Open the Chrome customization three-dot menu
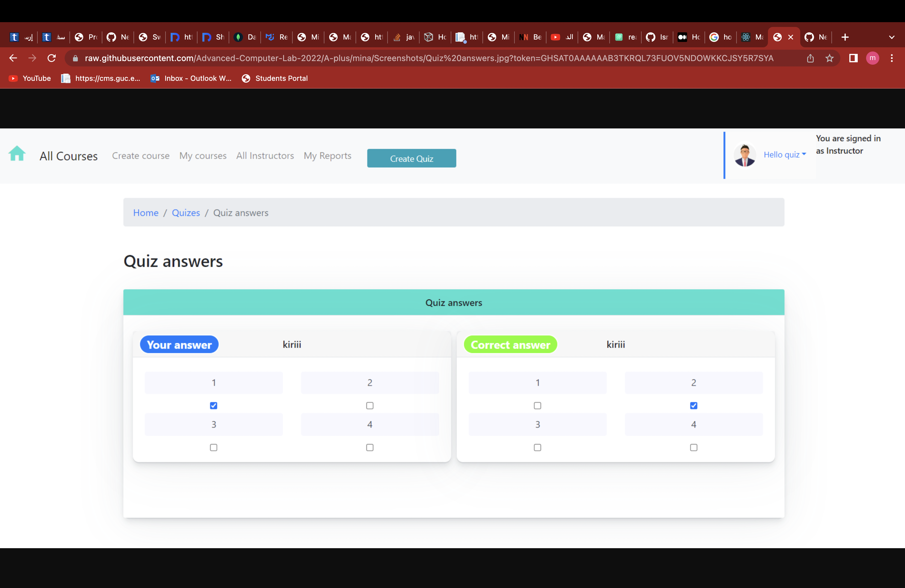The image size is (905, 588). [x=892, y=58]
